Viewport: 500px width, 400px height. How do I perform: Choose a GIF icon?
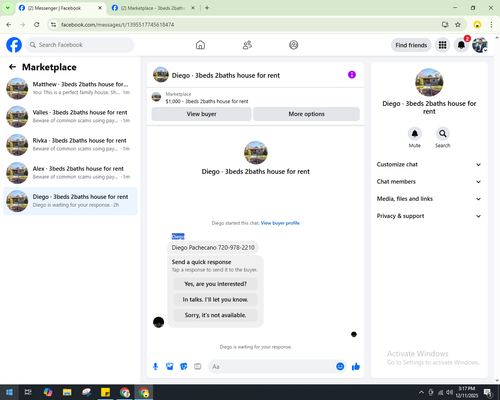click(198, 367)
